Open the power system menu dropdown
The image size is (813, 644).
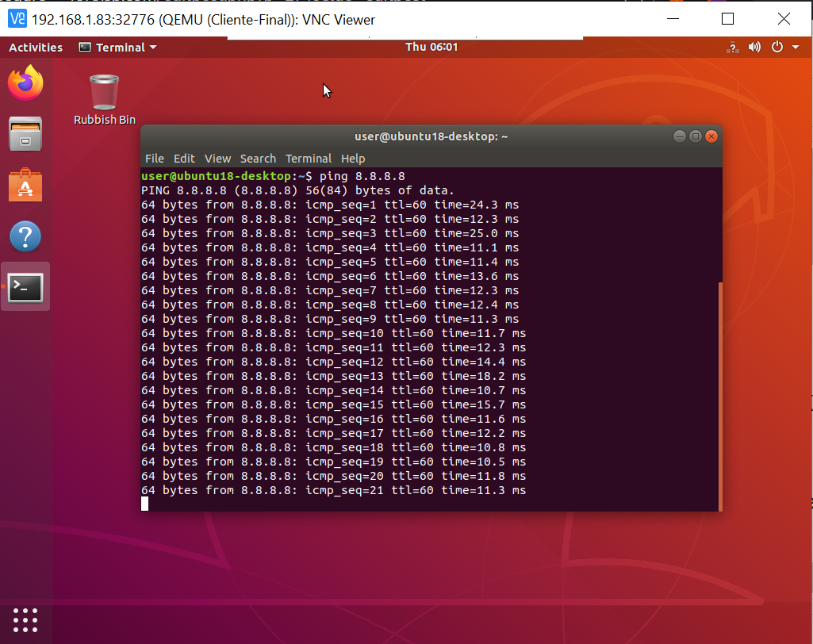tap(784, 48)
